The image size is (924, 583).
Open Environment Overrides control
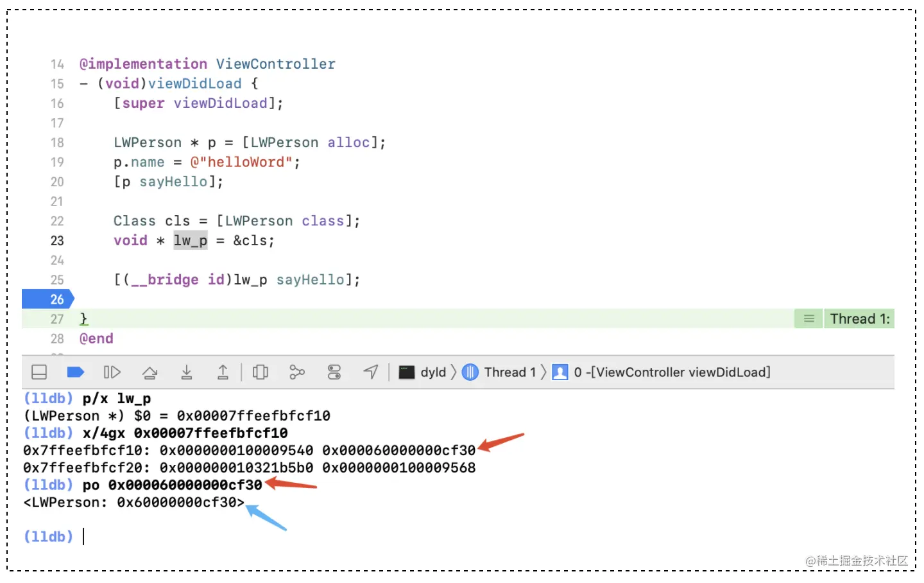(334, 372)
